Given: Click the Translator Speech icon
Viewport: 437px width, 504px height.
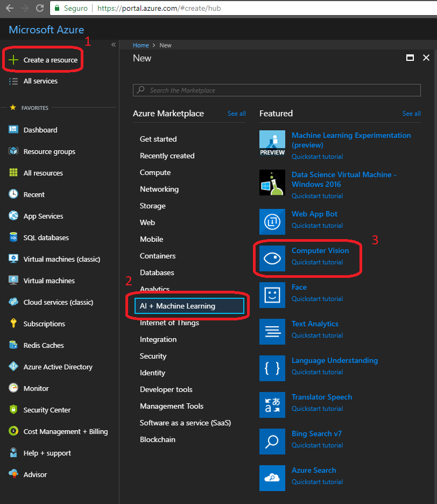Looking at the screenshot, I should pos(272,405).
